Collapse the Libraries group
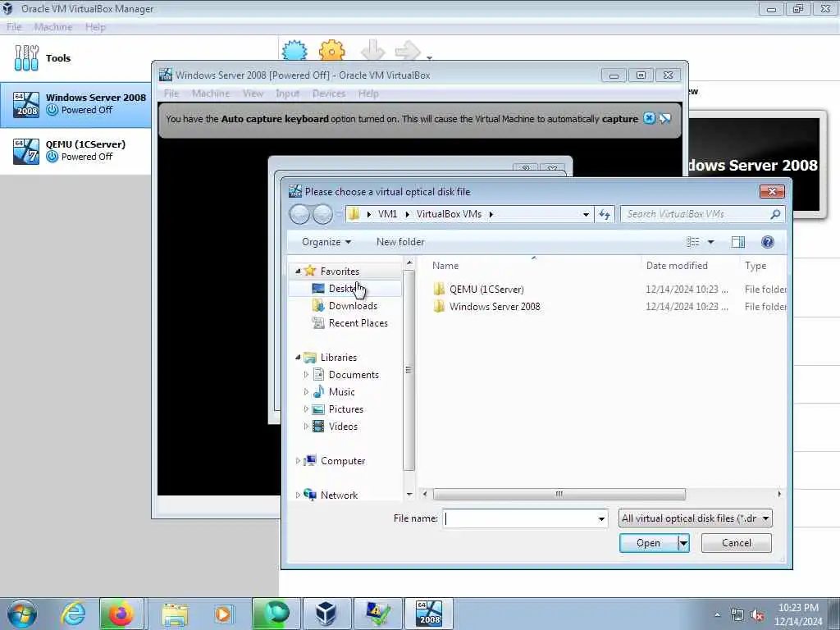 point(298,358)
